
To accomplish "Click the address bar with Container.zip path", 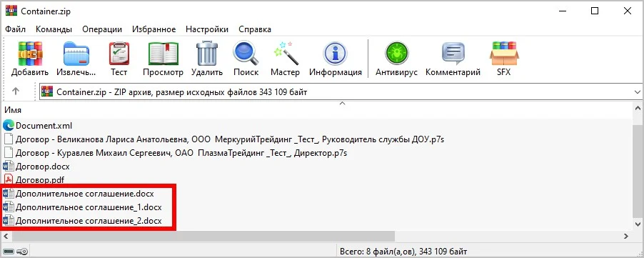I will click(x=341, y=91).
